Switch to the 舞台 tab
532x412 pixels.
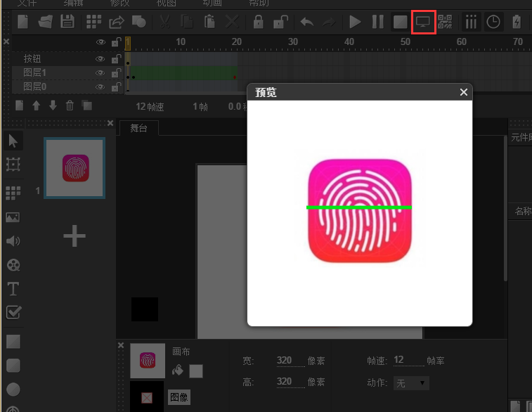pyautogui.click(x=138, y=129)
